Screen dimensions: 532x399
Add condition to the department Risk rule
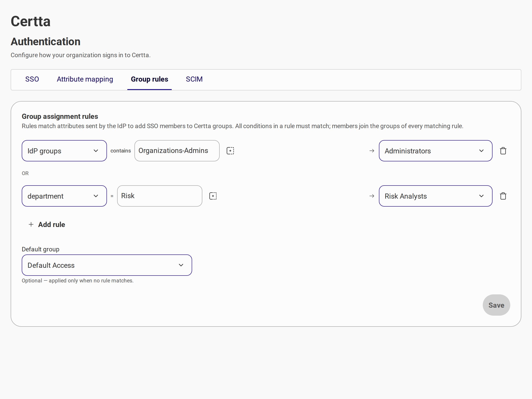click(213, 196)
